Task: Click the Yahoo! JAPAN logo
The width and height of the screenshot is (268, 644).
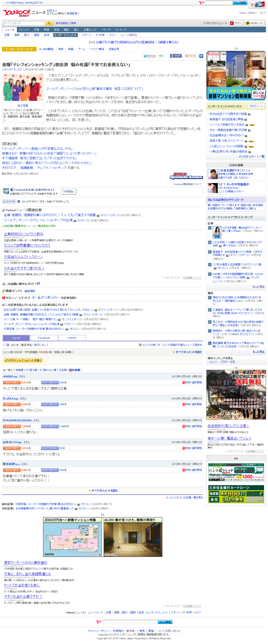Action: [16, 13]
